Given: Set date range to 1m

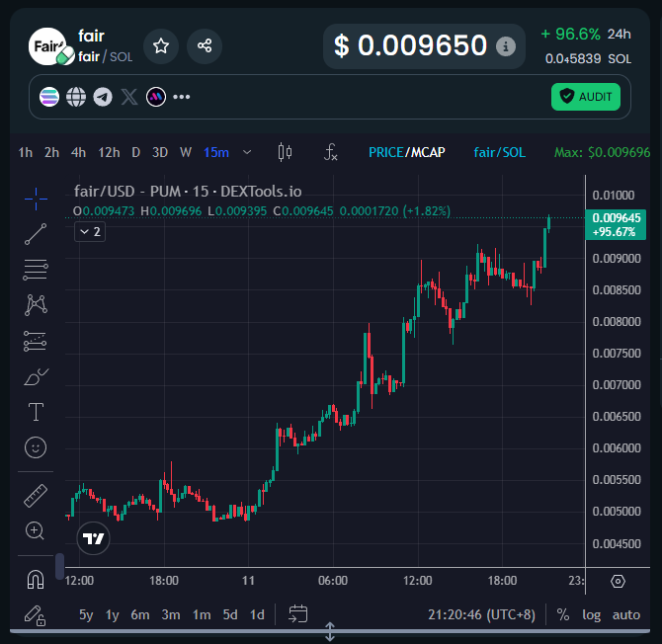Looking at the screenshot, I should 202,614.
